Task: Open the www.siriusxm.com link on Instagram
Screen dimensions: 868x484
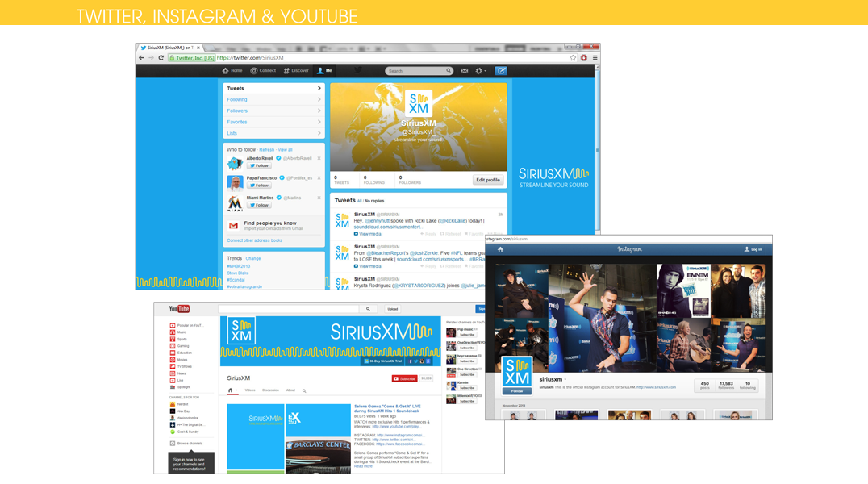Action: pos(656,388)
